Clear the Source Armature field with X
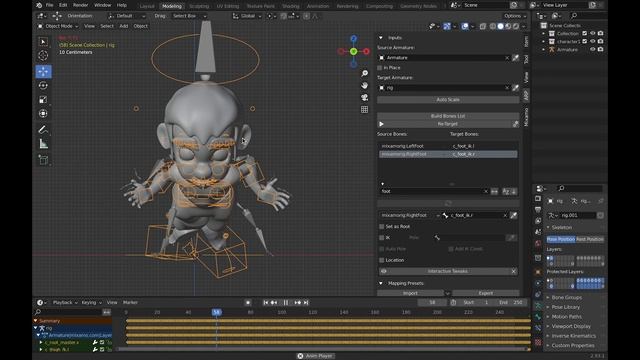 (x=507, y=58)
